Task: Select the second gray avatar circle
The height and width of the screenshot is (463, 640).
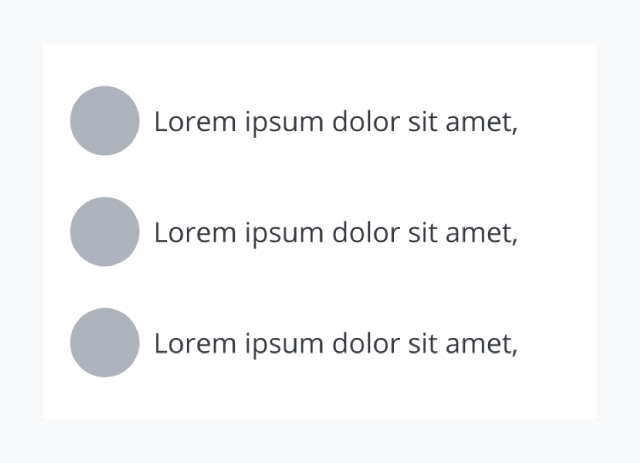Action: point(104,232)
